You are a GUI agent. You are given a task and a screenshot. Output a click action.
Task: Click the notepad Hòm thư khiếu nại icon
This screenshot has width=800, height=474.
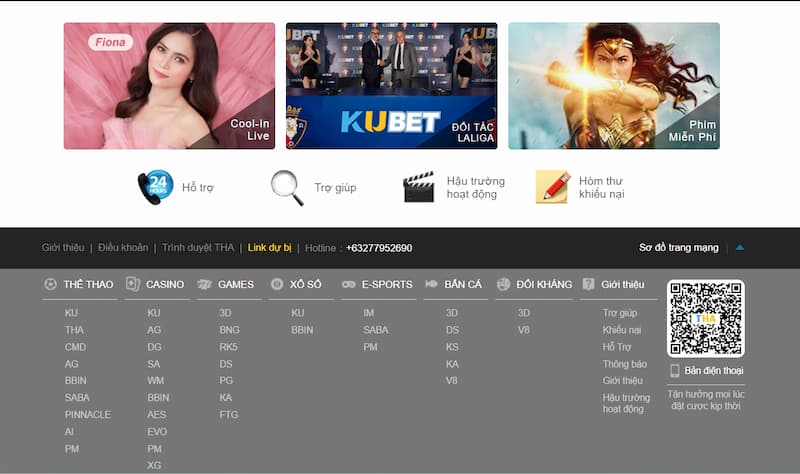click(552, 187)
